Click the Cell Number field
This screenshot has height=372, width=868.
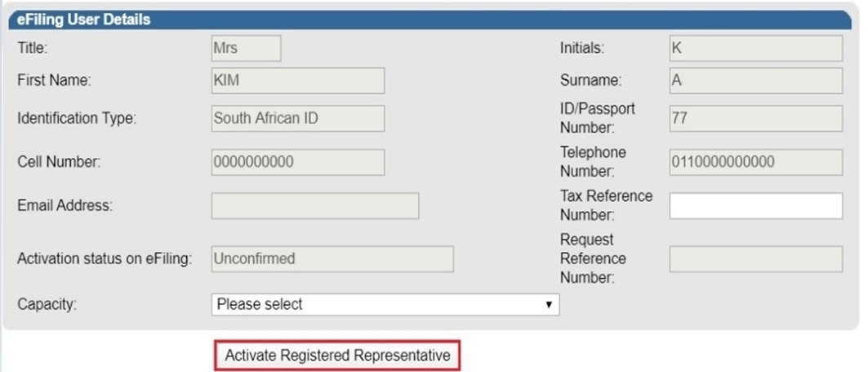(x=297, y=162)
